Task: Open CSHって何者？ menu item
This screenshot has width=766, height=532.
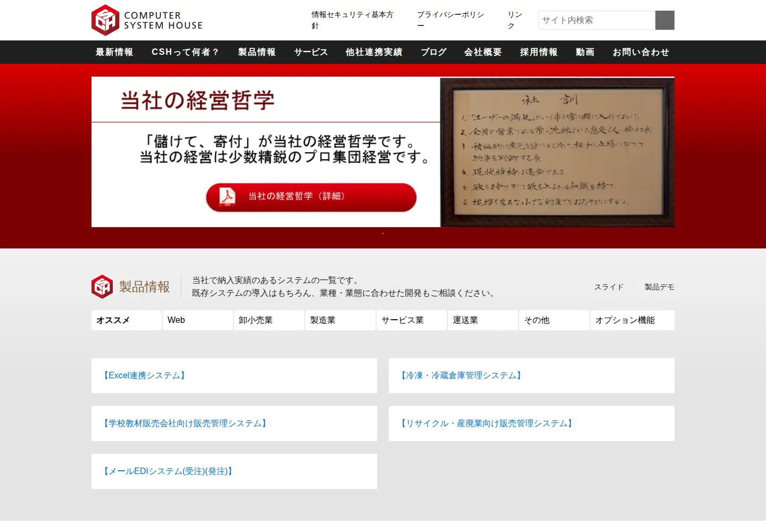Action: pos(185,52)
